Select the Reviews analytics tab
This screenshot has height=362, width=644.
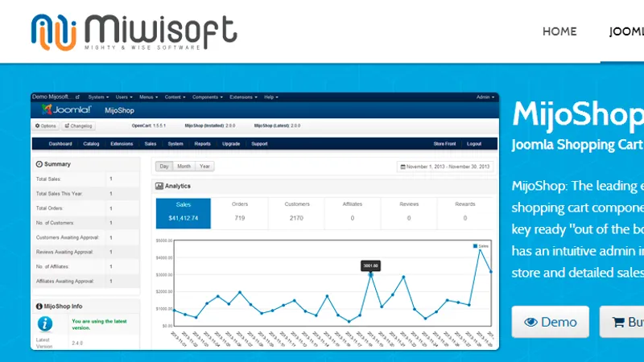(x=409, y=213)
